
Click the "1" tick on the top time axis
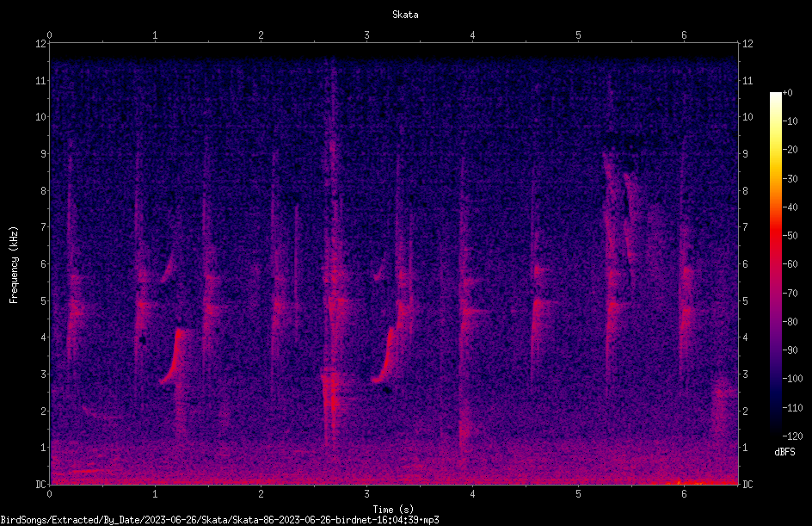point(155,35)
